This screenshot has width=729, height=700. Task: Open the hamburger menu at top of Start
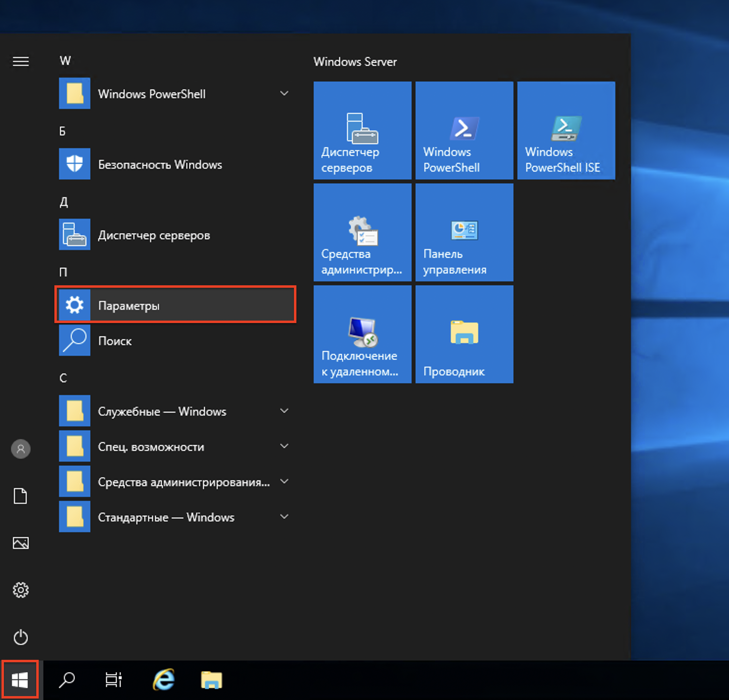pos(21,61)
